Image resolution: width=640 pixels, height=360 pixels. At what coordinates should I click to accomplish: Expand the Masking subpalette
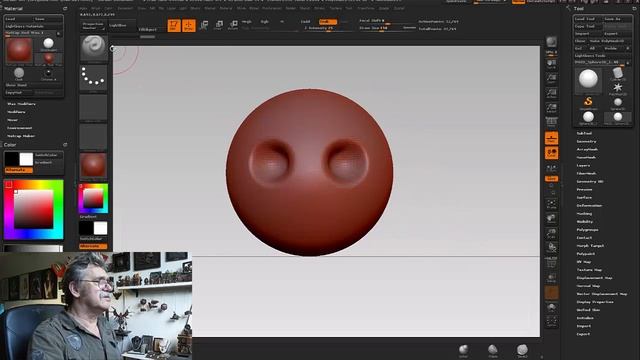click(584, 213)
